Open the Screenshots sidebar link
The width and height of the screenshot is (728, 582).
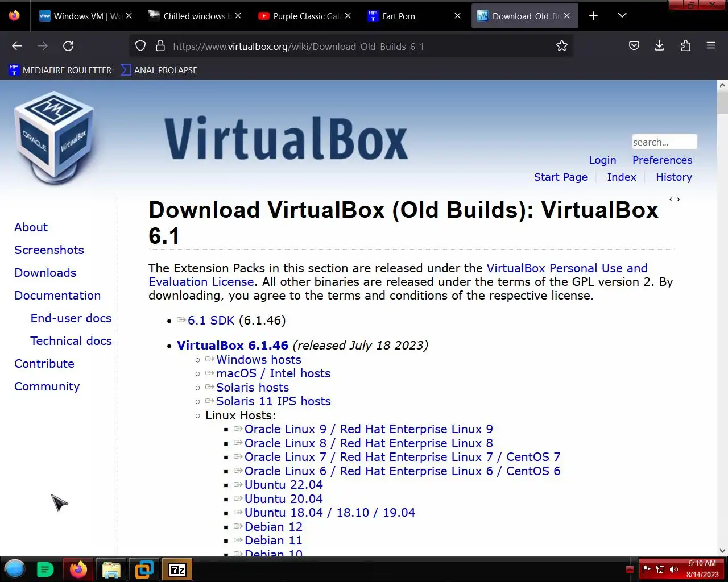pyautogui.click(x=49, y=250)
